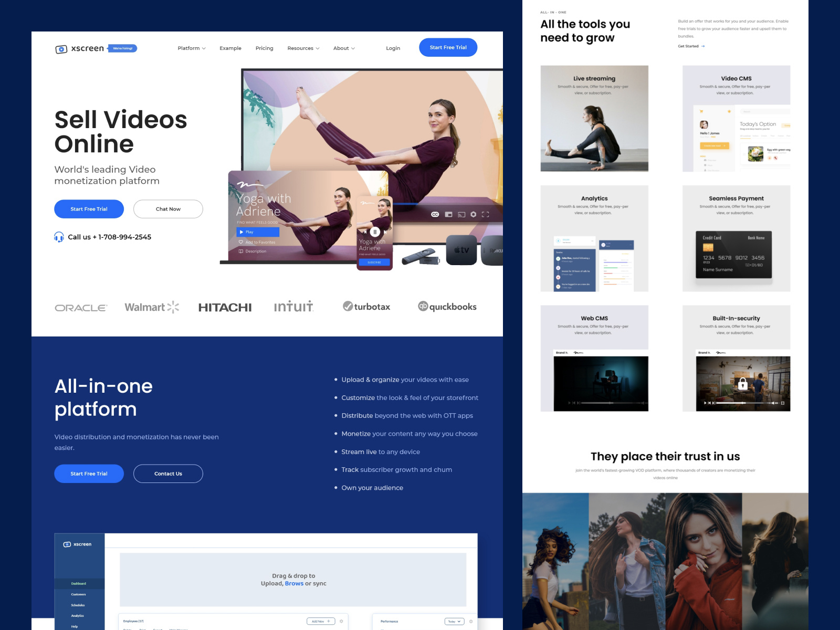The height and width of the screenshot is (630, 840).
Task: Mute the volume in the Built-In-security player
Action: (x=773, y=403)
